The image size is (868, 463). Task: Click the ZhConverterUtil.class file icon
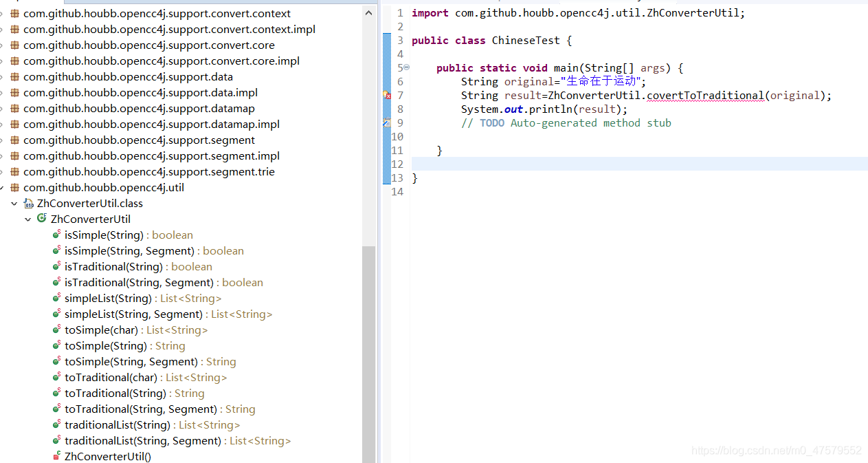pyautogui.click(x=28, y=204)
